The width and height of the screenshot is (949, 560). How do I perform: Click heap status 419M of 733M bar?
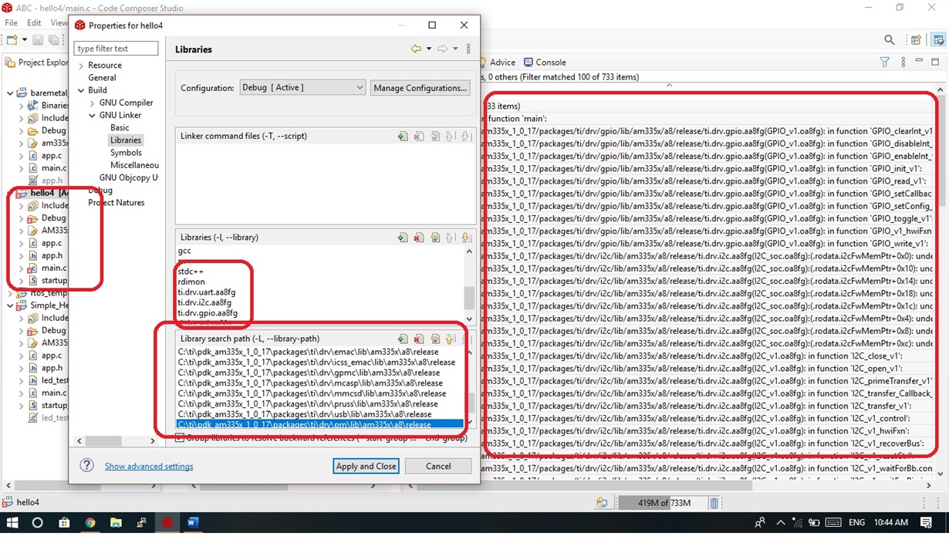[664, 503]
